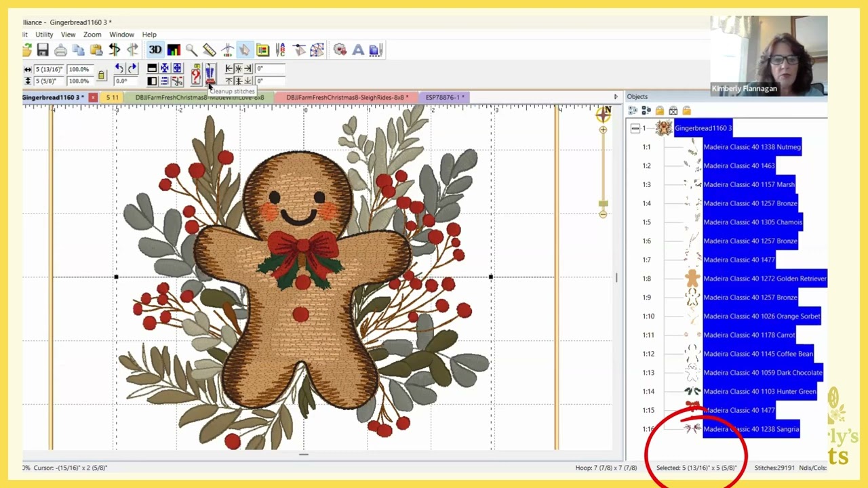
Task: Click the ABC lettering needle icon
Action: pos(280,49)
